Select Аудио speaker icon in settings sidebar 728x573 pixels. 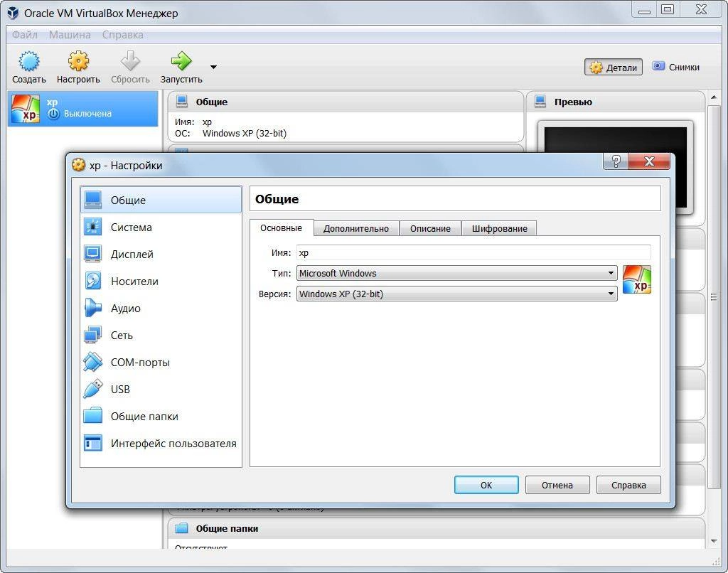pyautogui.click(x=93, y=307)
